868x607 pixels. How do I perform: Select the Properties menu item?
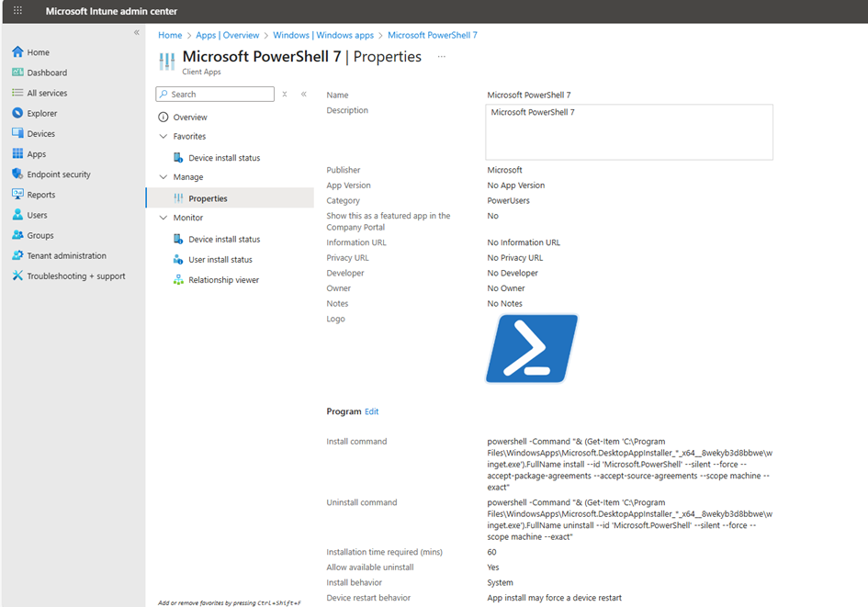click(x=231, y=198)
